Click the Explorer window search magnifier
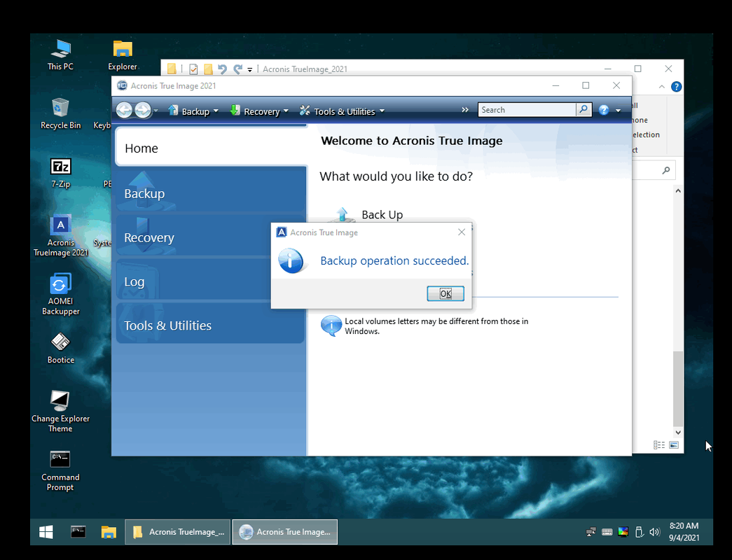 pos(666,170)
